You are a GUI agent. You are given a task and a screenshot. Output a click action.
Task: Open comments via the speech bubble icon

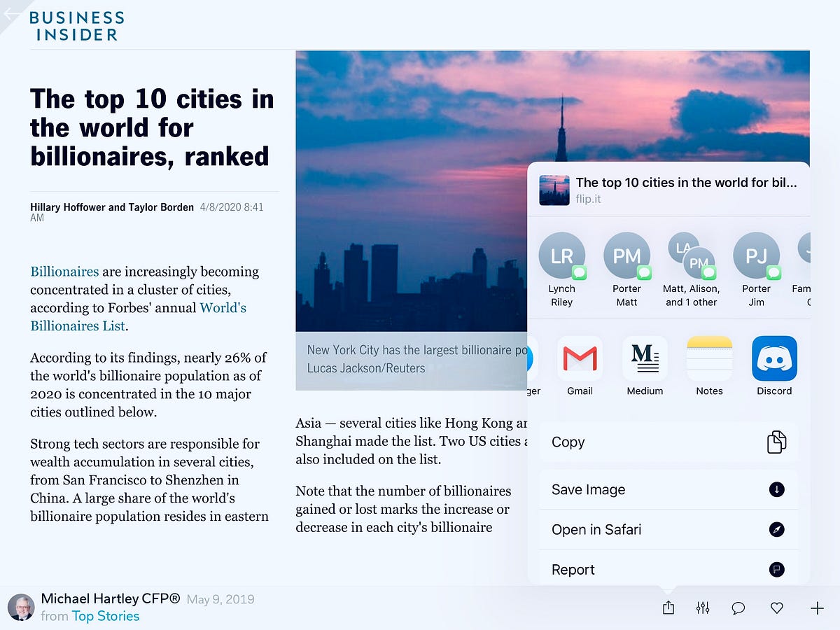[x=738, y=608]
